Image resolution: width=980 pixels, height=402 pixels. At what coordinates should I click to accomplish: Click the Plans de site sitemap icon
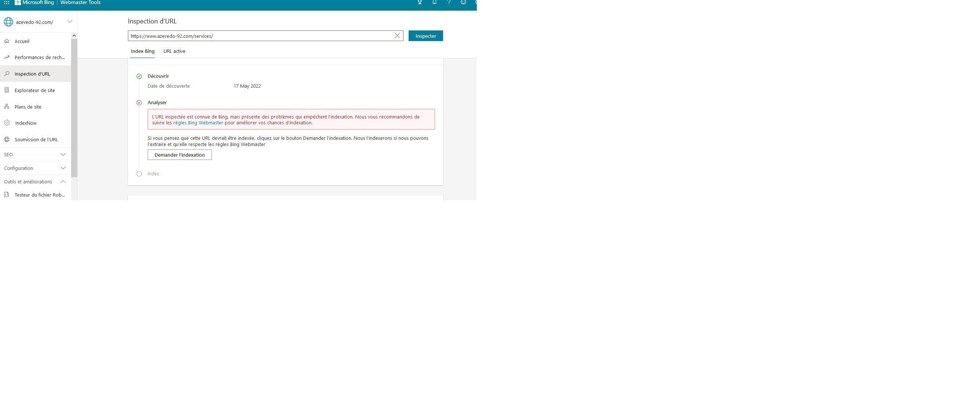click(7, 107)
